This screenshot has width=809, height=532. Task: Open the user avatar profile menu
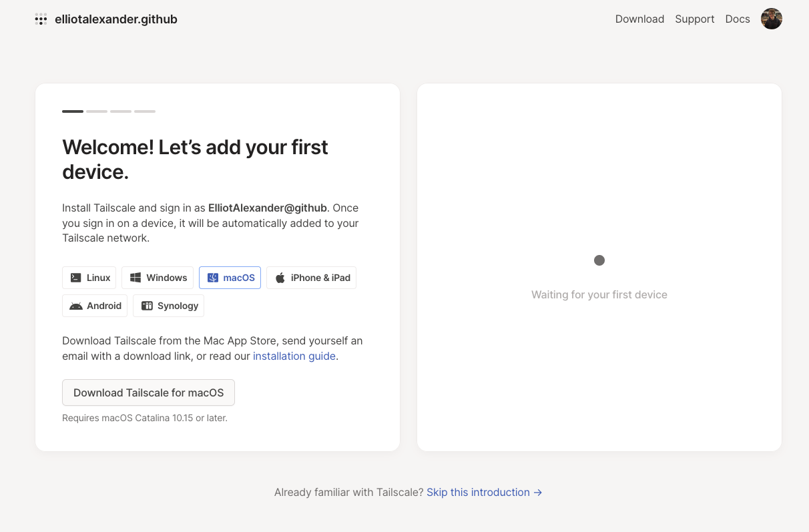click(x=772, y=19)
